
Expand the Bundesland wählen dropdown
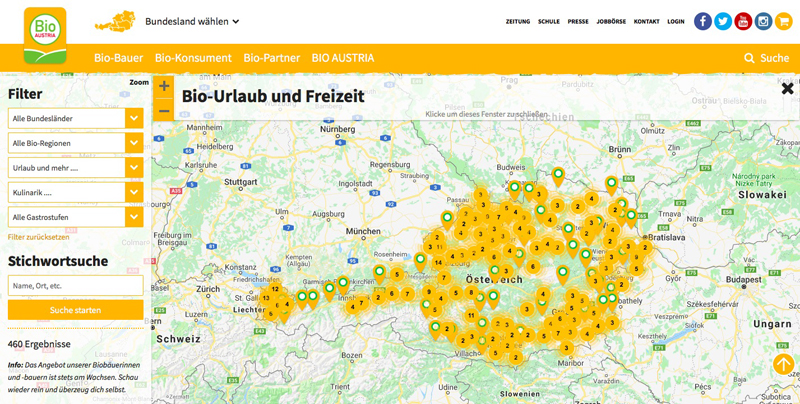(192, 21)
